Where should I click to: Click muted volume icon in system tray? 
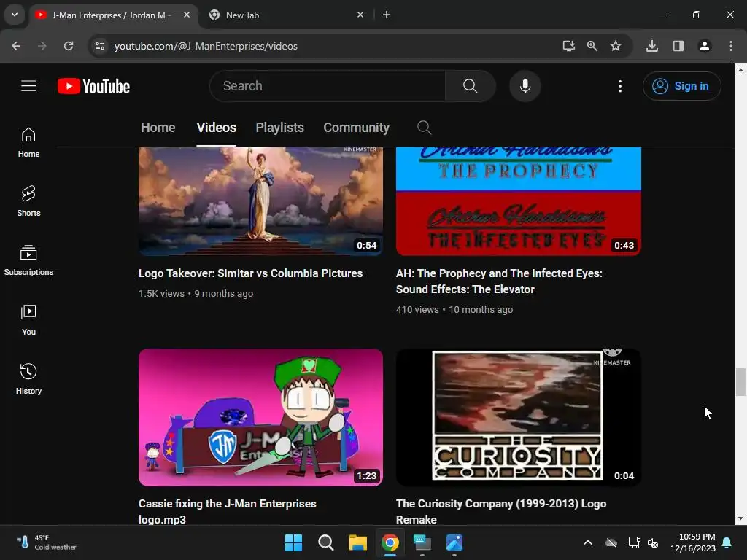(x=653, y=542)
